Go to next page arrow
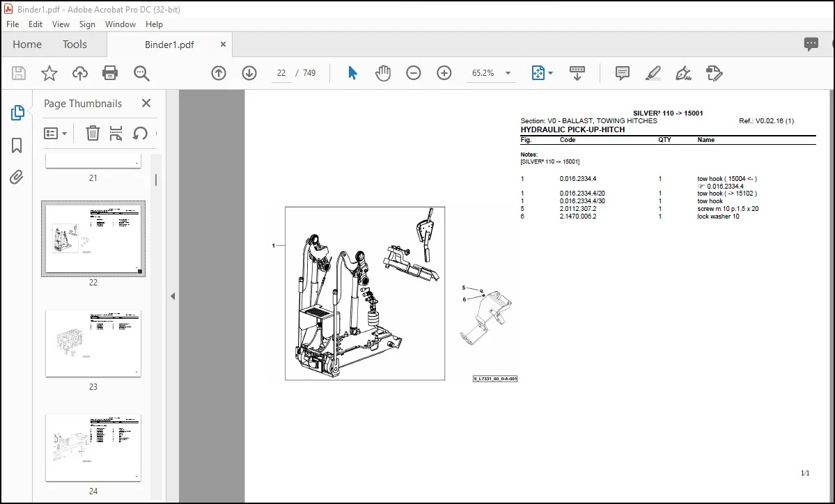The width and height of the screenshot is (835, 504). (249, 73)
